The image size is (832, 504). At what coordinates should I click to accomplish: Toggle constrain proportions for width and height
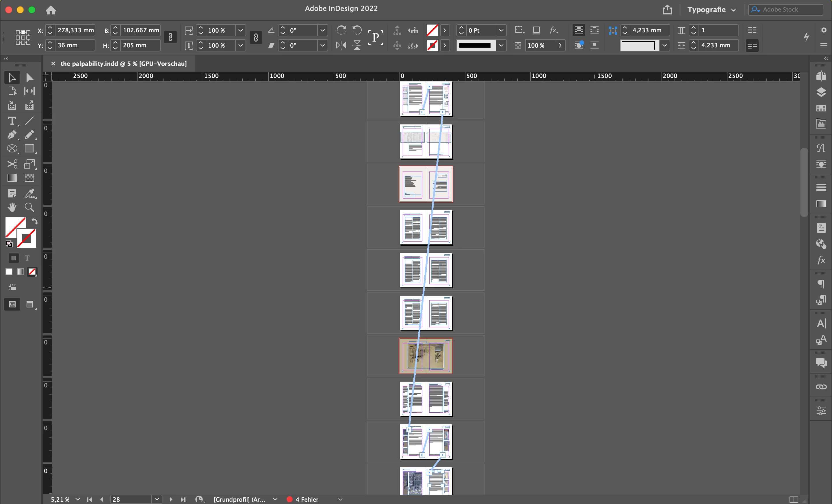(170, 38)
